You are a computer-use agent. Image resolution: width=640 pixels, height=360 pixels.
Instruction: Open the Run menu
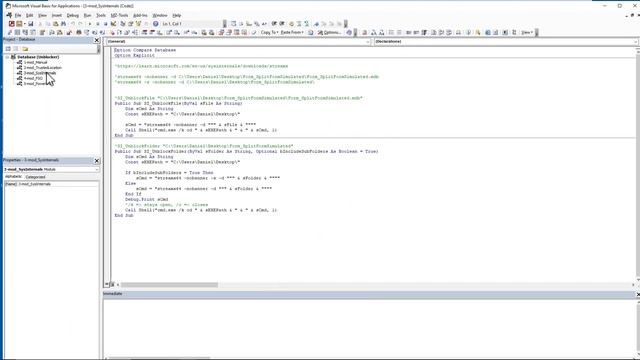pyautogui.click(x=87, y=15)
